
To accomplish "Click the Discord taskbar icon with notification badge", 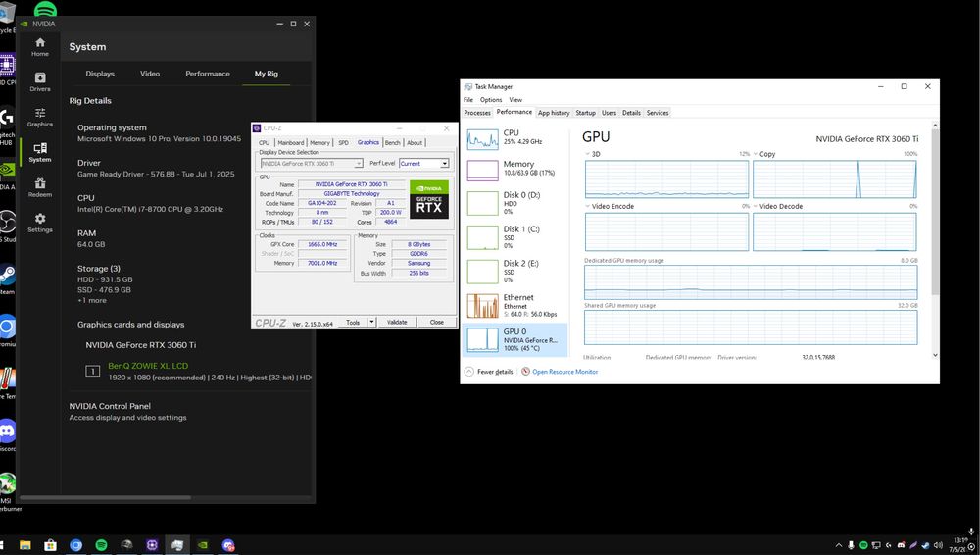I will click(228, 545).
